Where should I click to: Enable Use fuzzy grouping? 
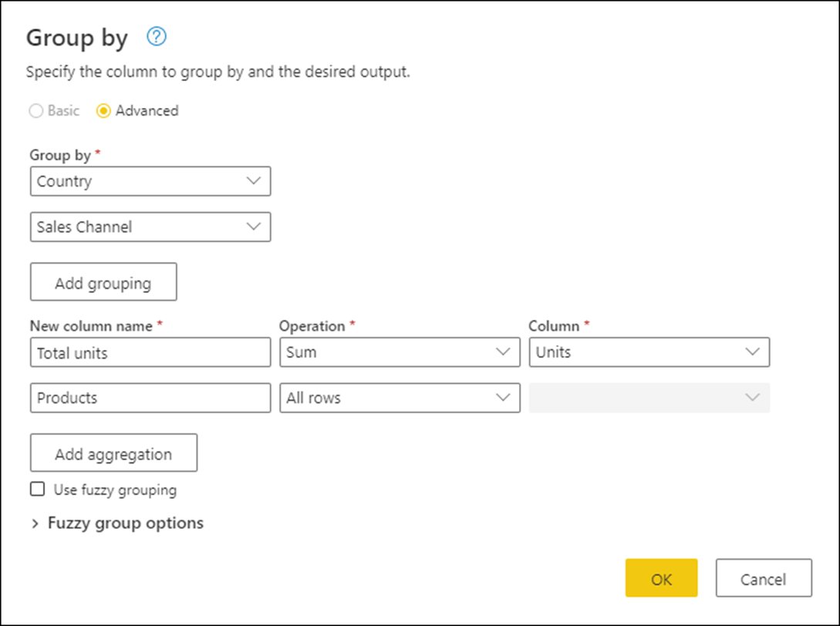tap(37, 489)
